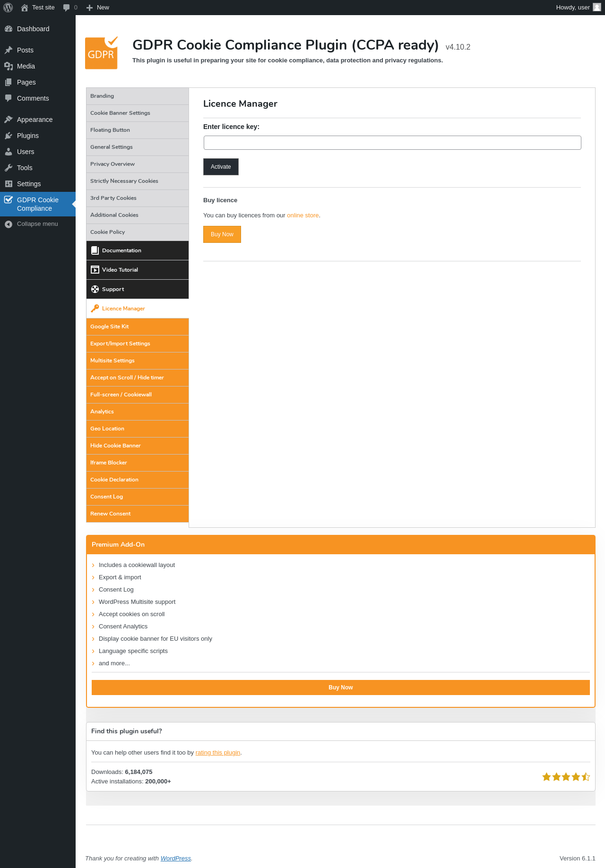Open the rating this plugin link
Viewport: 605px width, 868px height.
point(218,753)
